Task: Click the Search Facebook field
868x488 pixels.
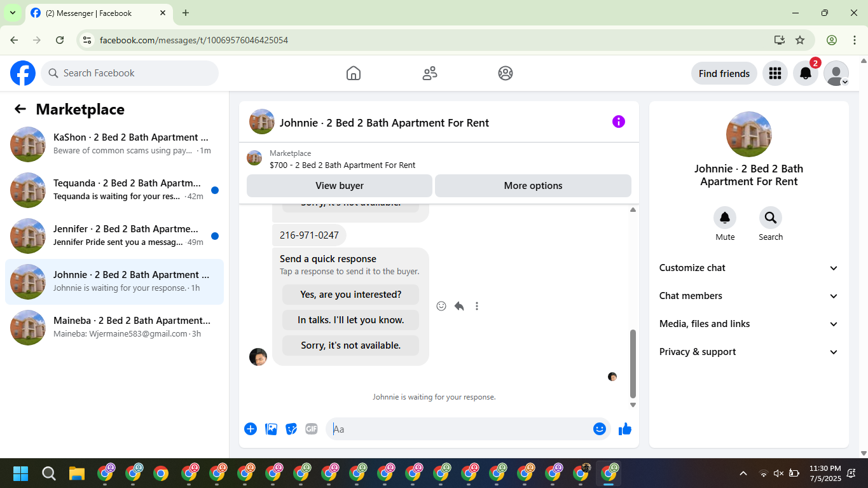Action: pos(130,73)
